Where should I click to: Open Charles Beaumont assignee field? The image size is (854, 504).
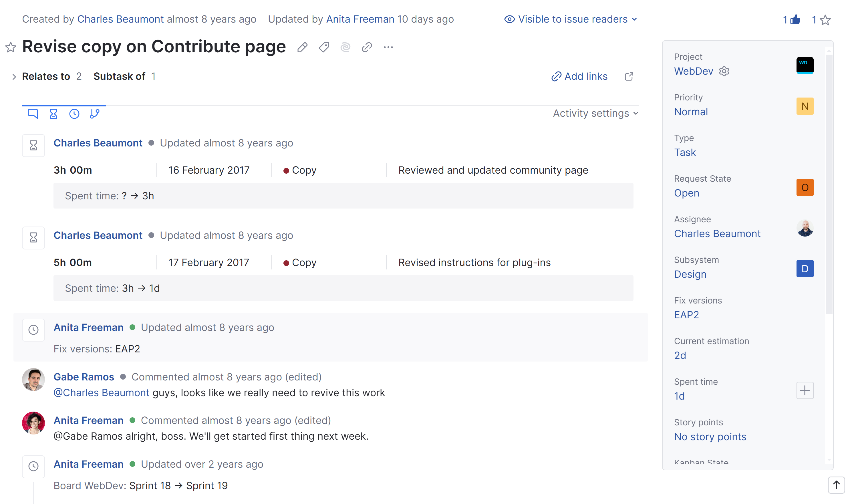coord(717,234)
